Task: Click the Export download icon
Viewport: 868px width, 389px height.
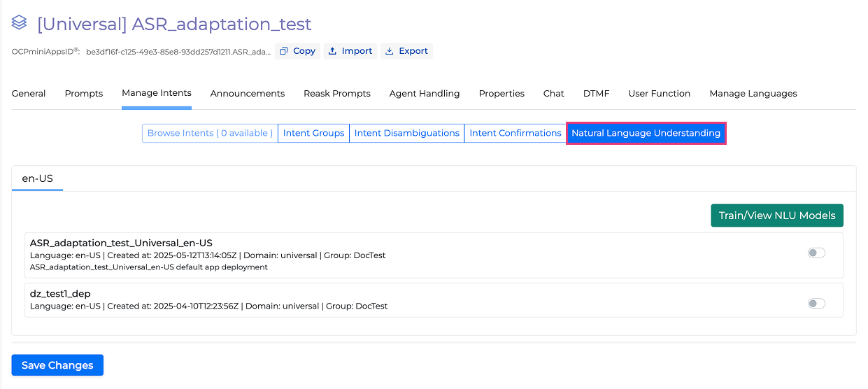Action: pos(390,51)
